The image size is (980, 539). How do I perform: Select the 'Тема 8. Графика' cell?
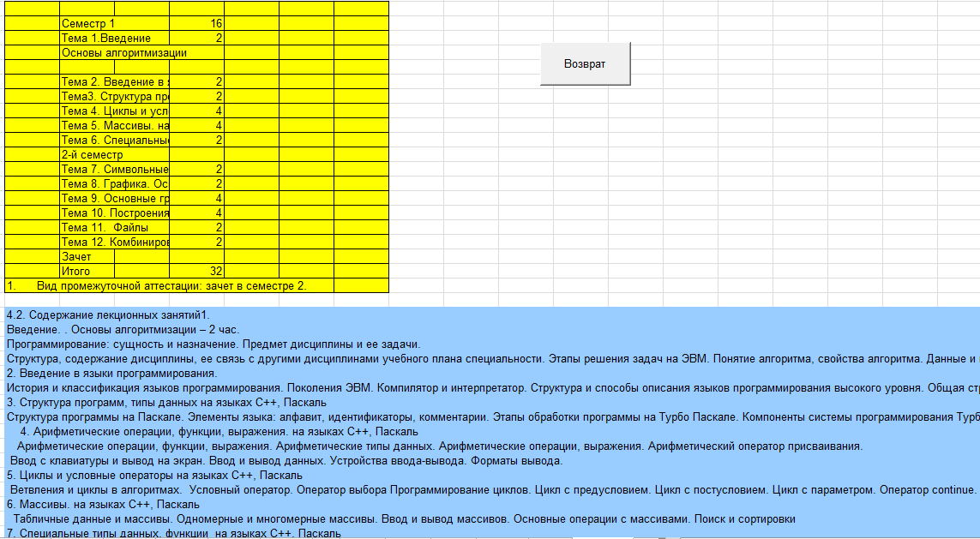point(114,184)
